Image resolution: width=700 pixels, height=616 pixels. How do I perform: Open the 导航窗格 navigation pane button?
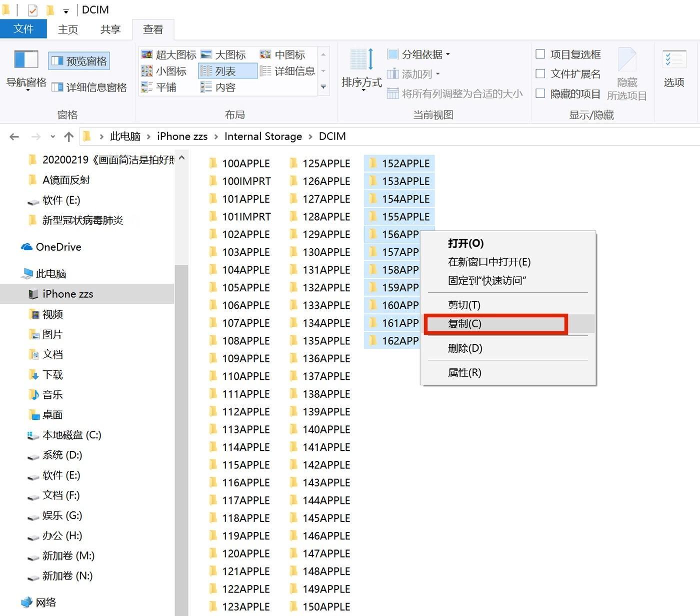tap(26, 70)
